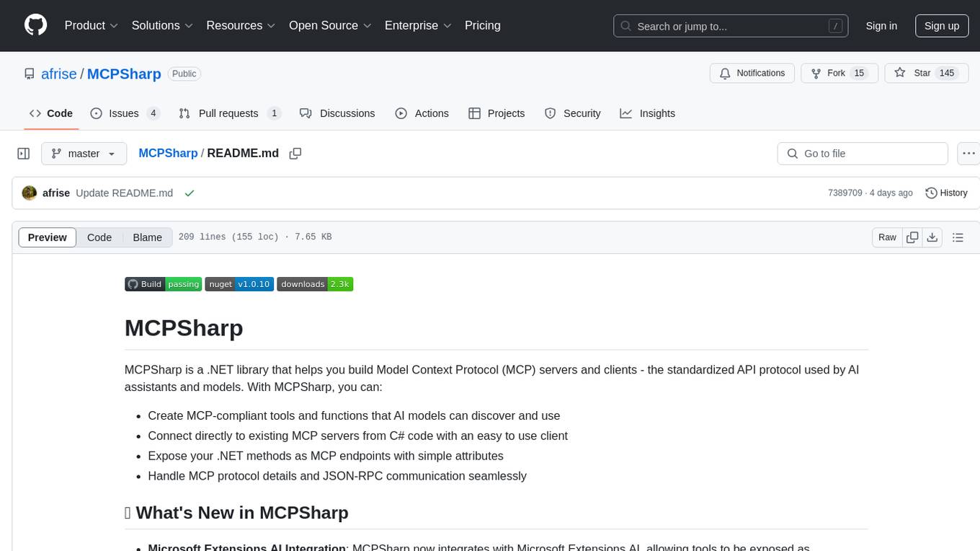Switch to the Actions tab
Image resolution: width=980 pixels, height=551 pixels.
click(422, 113)
